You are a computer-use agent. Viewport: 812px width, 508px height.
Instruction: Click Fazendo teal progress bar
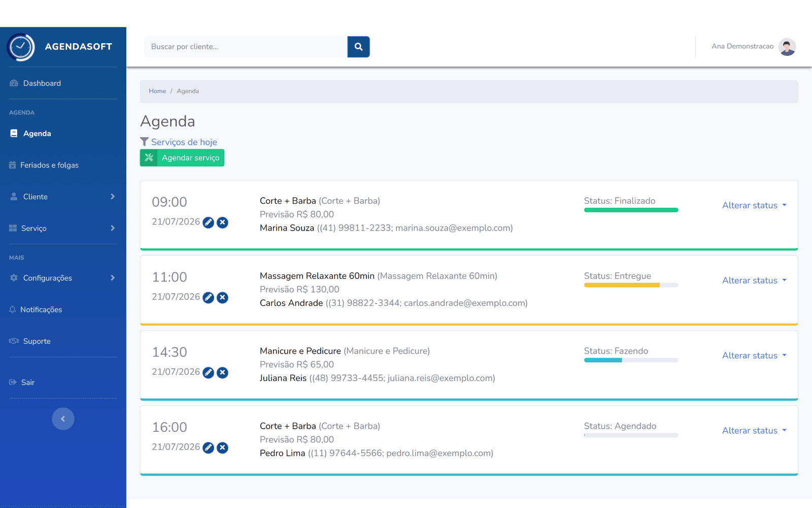(x=631, y=360)
